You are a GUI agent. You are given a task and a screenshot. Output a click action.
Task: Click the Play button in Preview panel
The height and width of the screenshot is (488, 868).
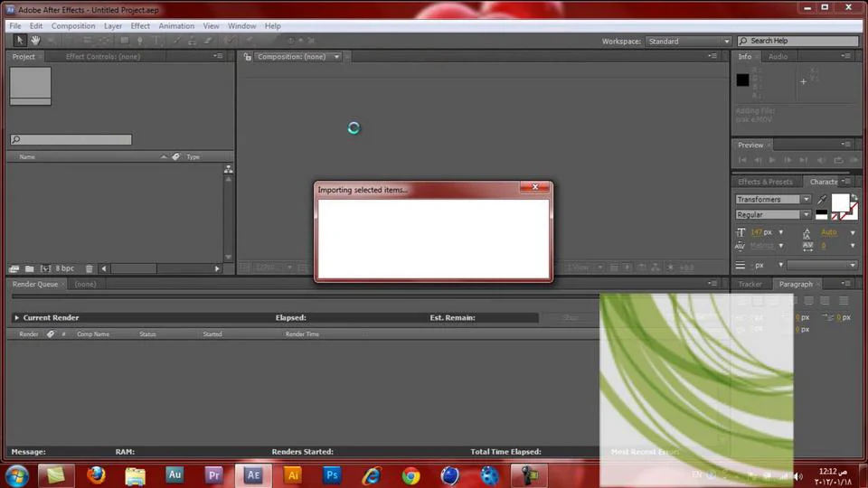click(772, 160)
